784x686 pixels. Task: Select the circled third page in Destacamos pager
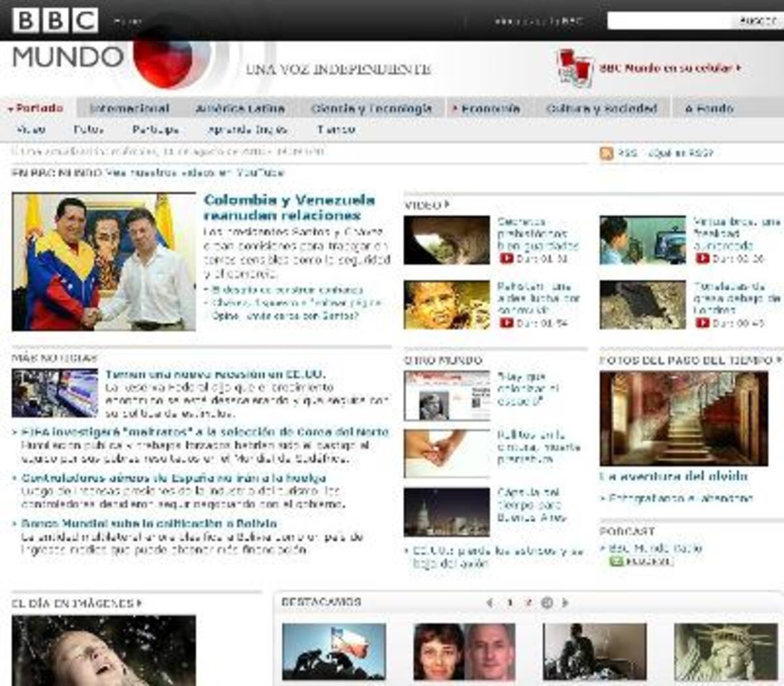pos(547,602)
